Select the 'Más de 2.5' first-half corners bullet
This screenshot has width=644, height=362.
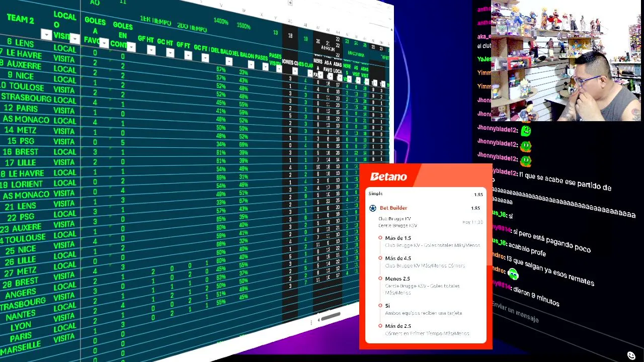(380, 326)
